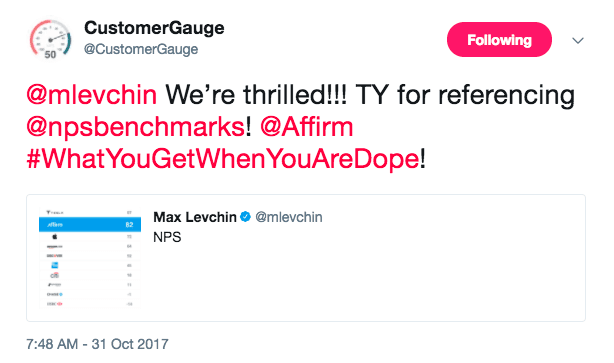Open @mlevchin handle inside quoted tweet
The image size is (614, 363).
[x=289, y=217]
